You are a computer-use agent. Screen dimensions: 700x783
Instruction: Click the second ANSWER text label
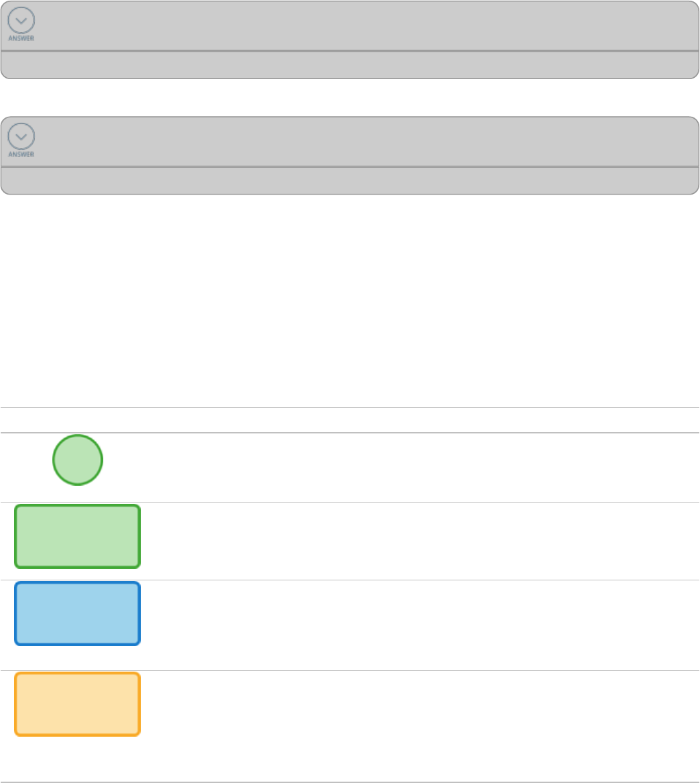[x=21, y=154]
